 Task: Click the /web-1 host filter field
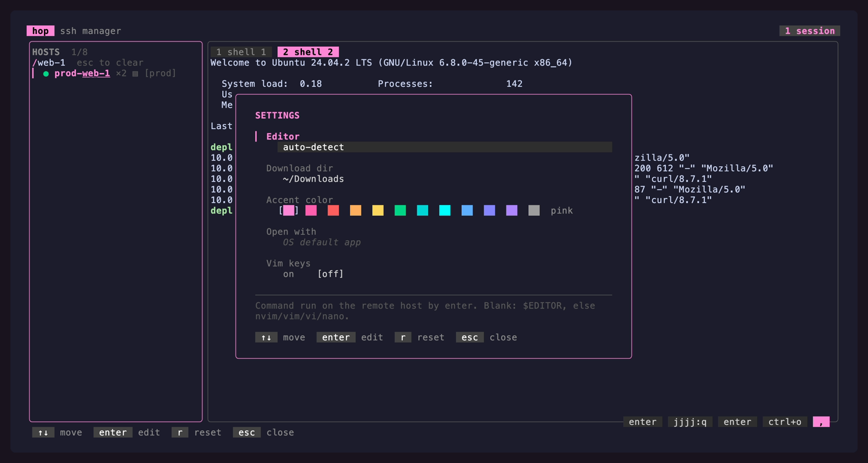[49, 63]
